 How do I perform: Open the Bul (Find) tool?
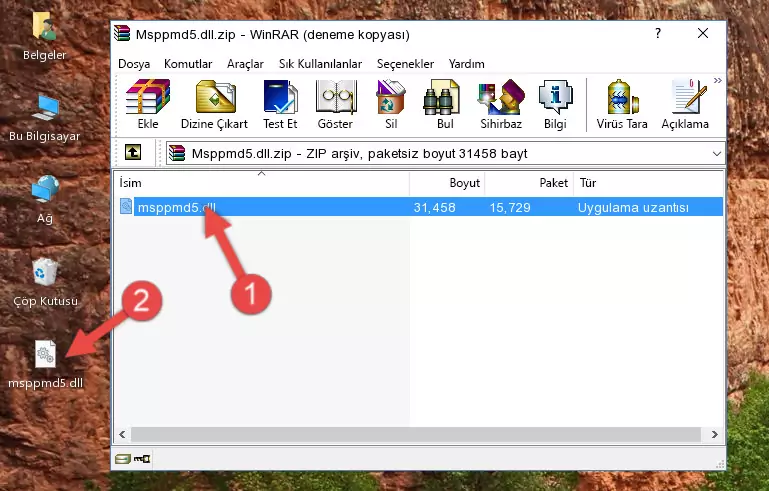[445, 104]
